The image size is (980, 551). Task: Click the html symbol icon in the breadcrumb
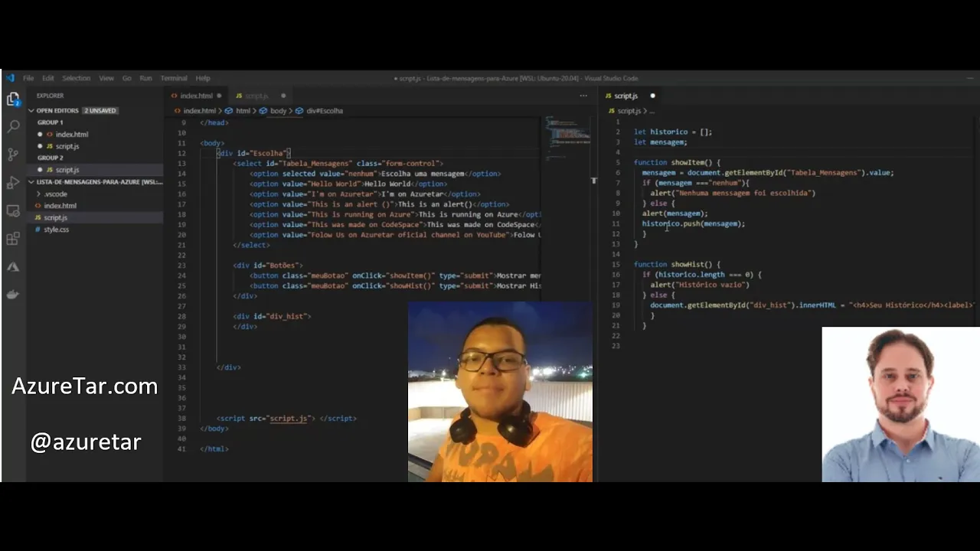(229, 111)
